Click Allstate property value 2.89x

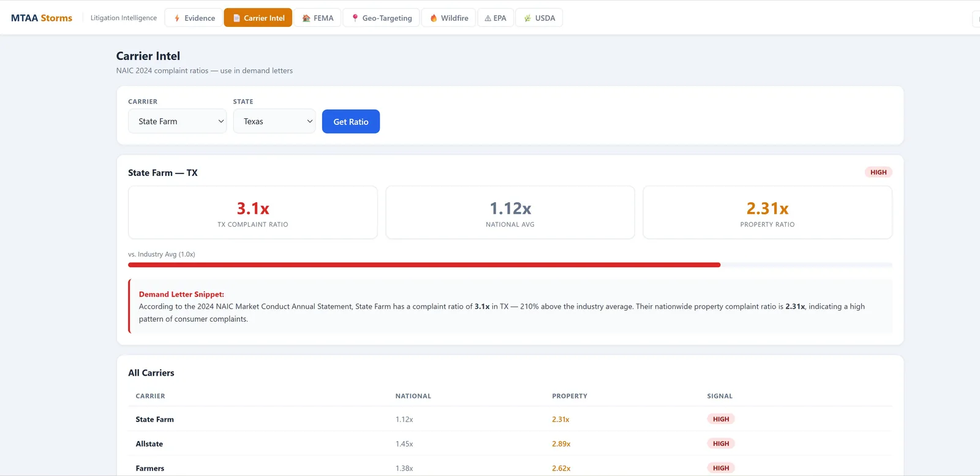click(x=561, y=444)
